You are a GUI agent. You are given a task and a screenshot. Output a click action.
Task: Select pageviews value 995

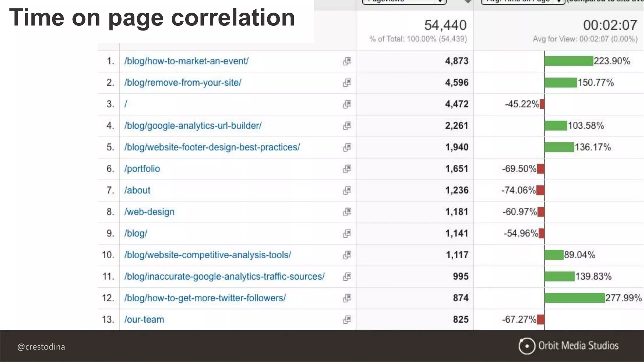(x=461, y=277)
